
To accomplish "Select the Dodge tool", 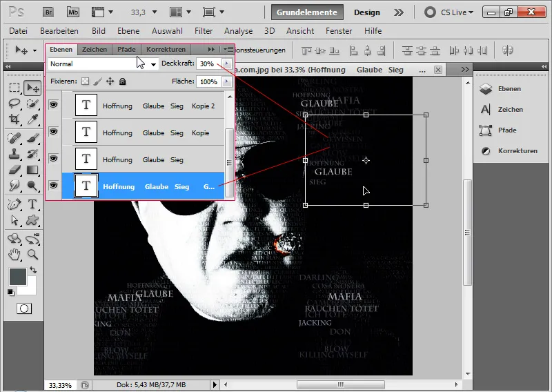I will pyautogui.click(x=32, y=185).
